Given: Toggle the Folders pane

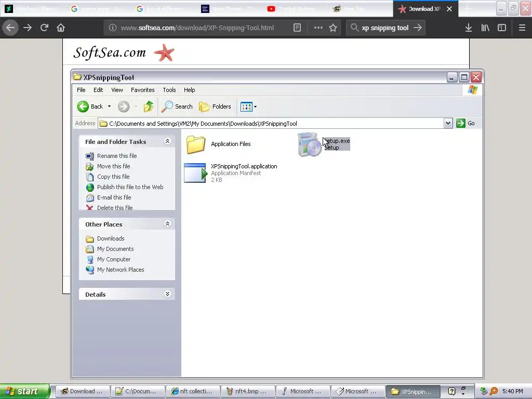Looking at the screenshot, I should click(x=215, y=107).
